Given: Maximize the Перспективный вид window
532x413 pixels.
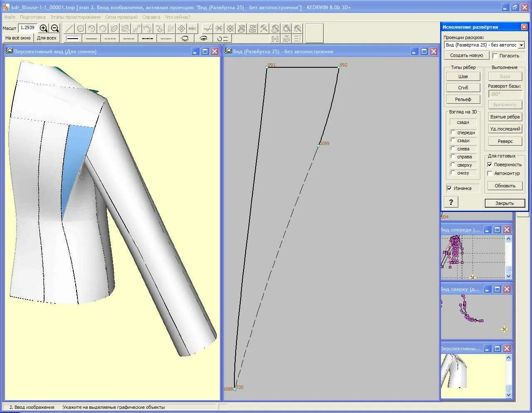Looking at the screenshot, I should (205, 52).
